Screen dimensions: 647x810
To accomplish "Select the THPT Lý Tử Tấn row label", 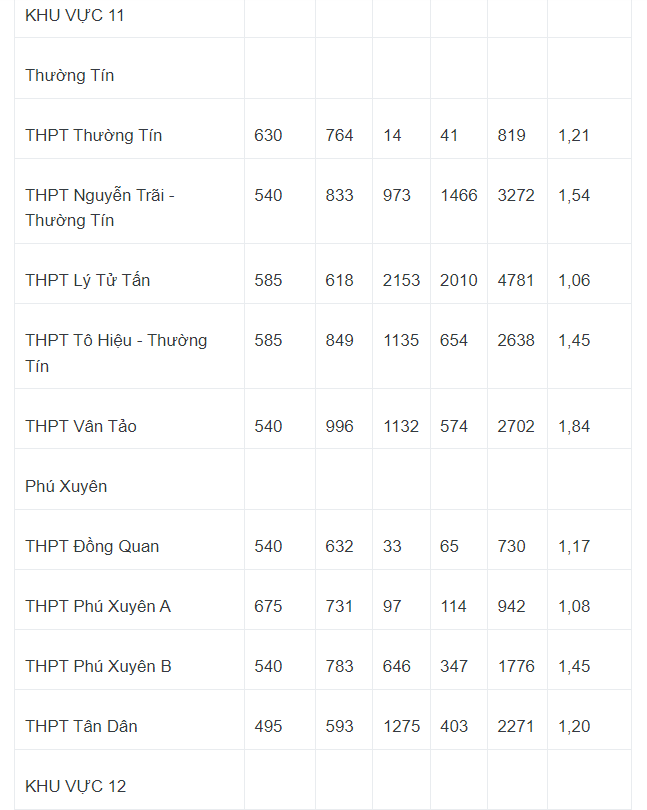I will pos(88,281).
